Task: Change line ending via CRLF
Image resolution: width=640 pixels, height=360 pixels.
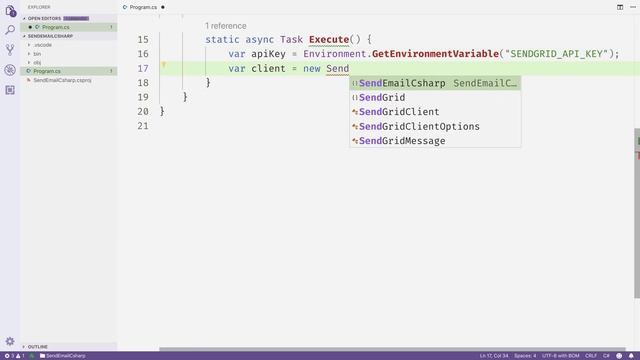Action: (x=591, y=356)
